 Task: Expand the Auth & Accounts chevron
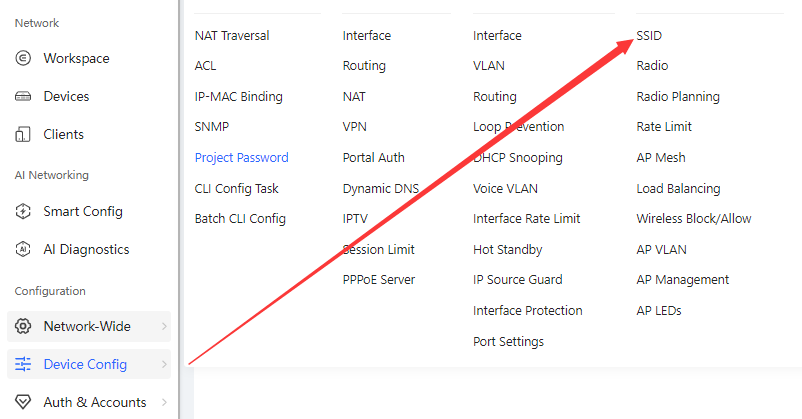click(164, 402)
